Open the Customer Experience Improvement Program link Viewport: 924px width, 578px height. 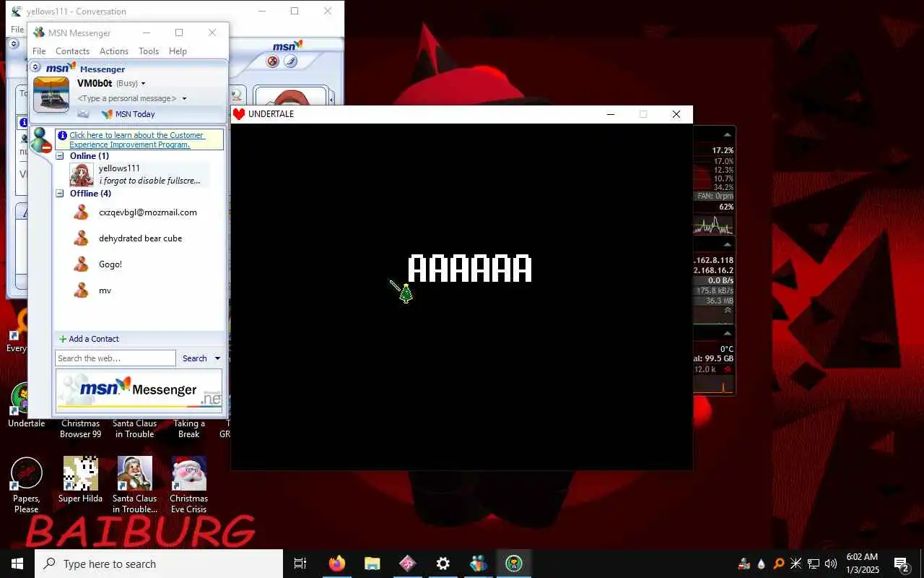(x=137, y=139)
